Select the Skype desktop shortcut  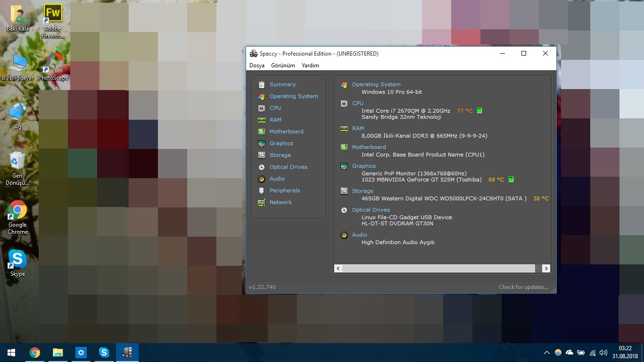17,263
